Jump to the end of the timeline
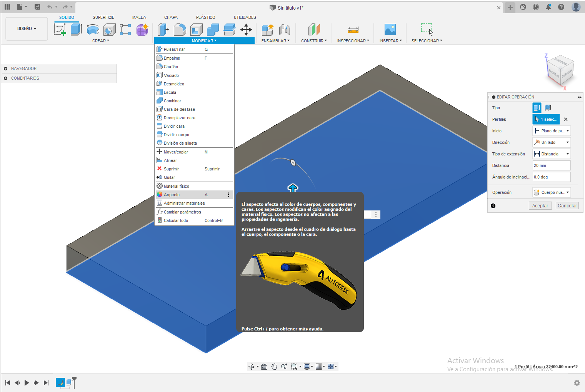 click(46, 383)
